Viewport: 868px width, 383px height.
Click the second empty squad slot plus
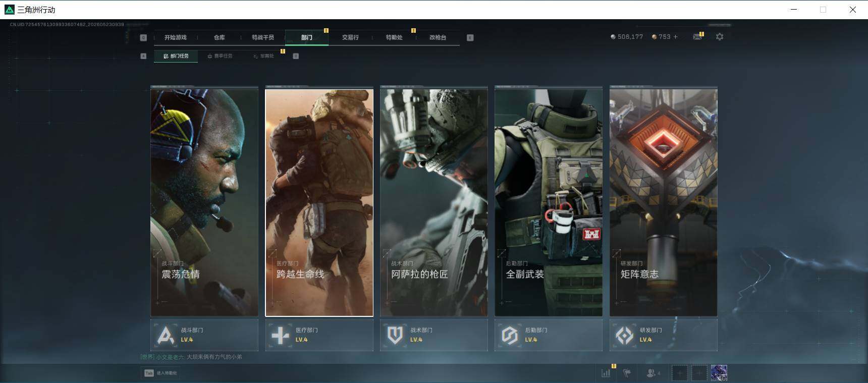point(699,373)
